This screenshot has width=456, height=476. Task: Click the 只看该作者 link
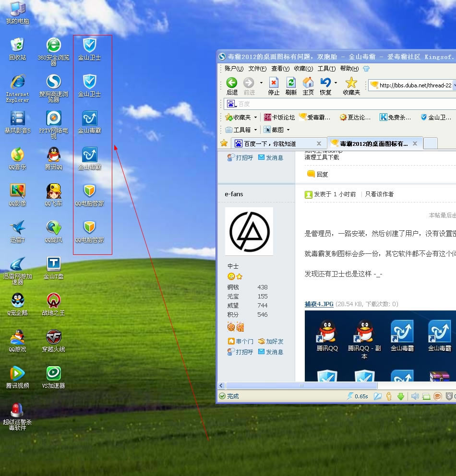pos(379,194)
